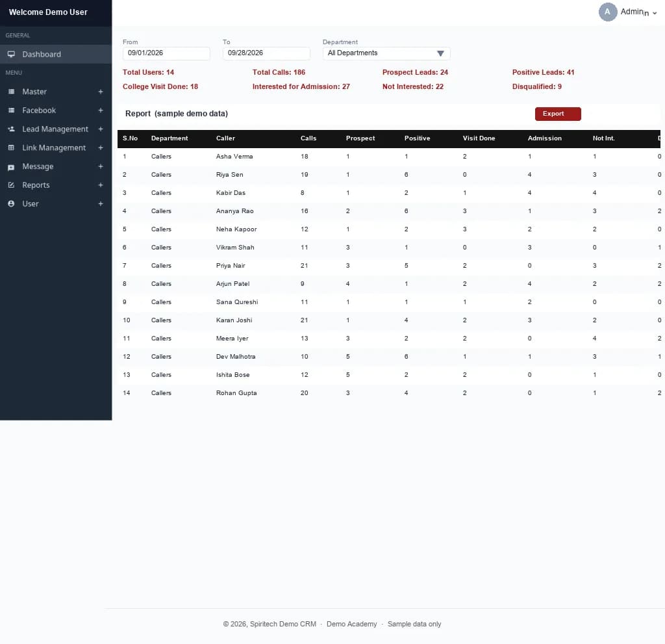Image resolution: width=665 pixels, height=644 pixels.
Task: Click the Positive Leads: 41 stat
Action: 543,73
